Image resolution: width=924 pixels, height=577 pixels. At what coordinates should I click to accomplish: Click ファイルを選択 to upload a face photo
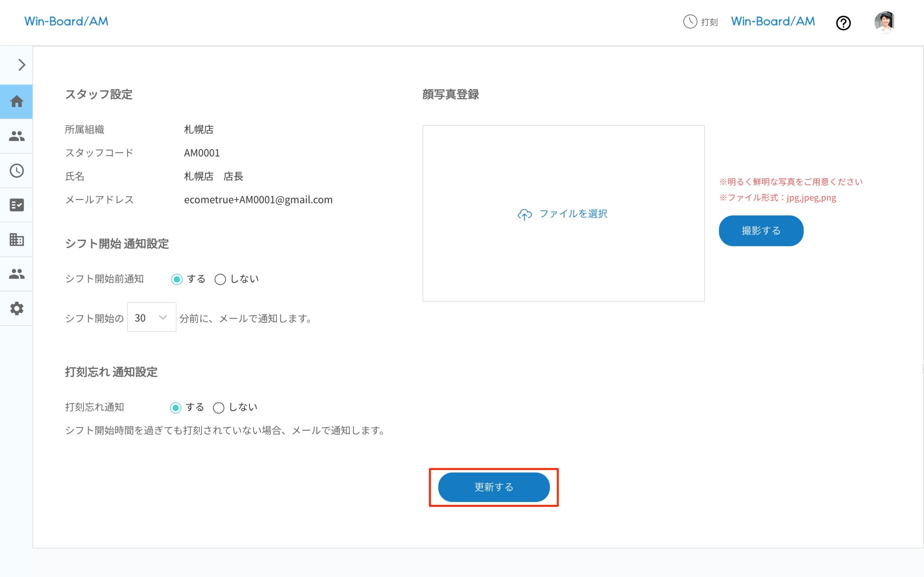[x=563, y=214]
